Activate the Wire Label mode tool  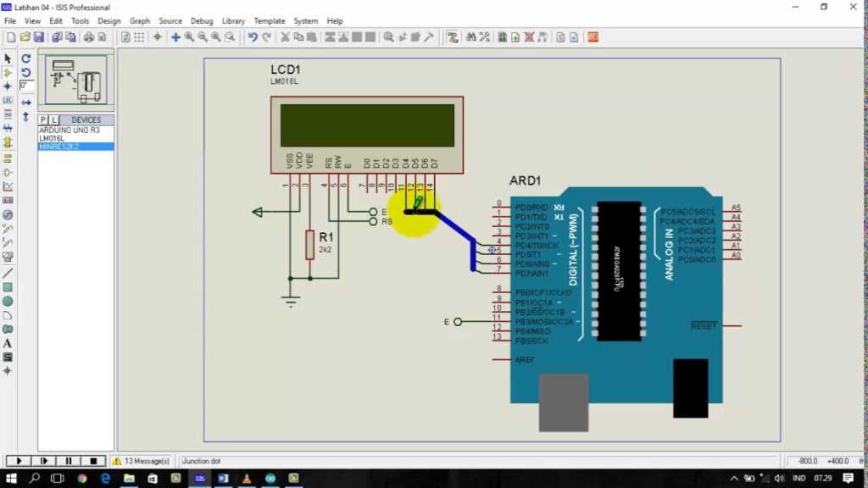tap(8, 100)
